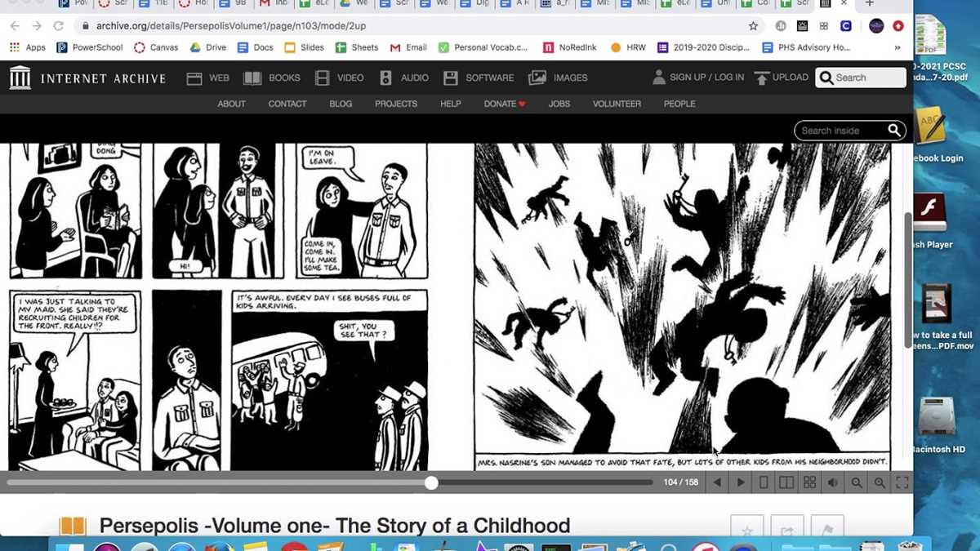Open the Canvas bookmark
The width and height of the screenshot is (980, 551).
[156, 47]
